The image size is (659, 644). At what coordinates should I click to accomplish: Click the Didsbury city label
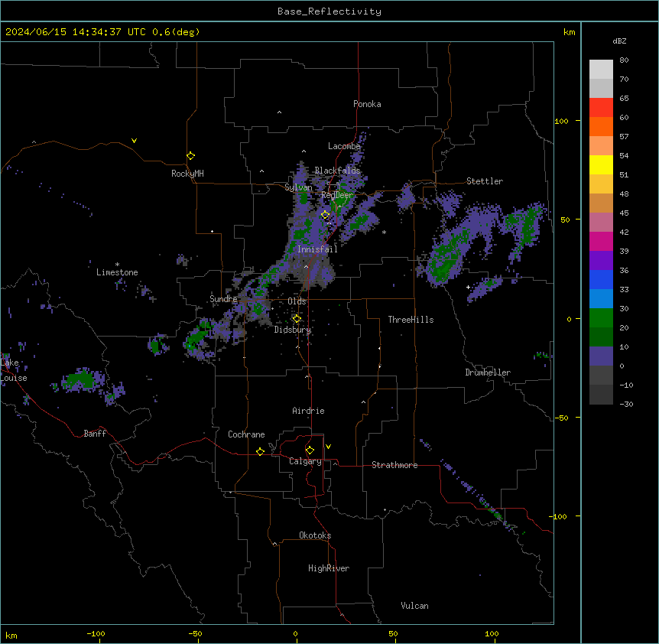[293, 330]
